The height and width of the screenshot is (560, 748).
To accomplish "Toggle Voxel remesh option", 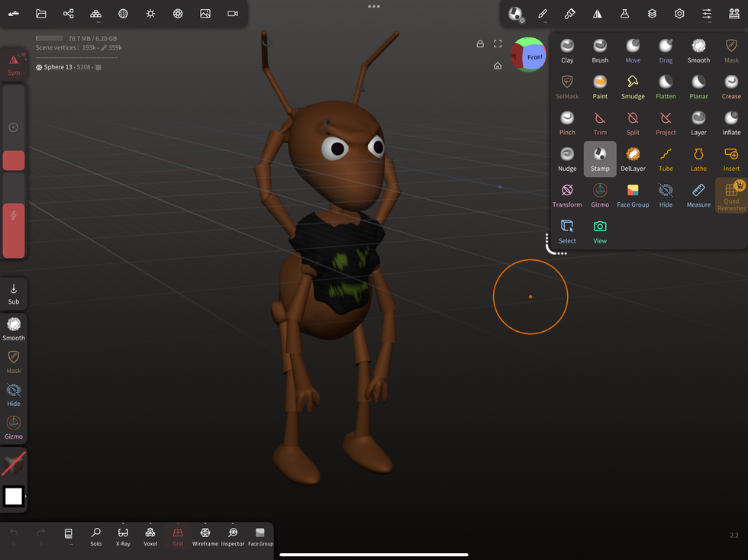I will [x=150, y=536].
